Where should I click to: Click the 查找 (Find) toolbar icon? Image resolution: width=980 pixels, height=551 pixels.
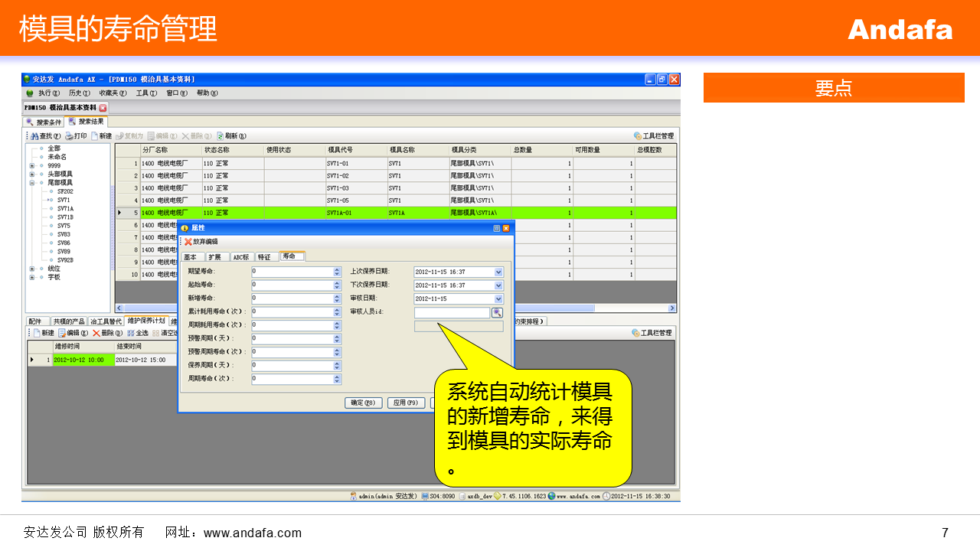tap(45, 136)
